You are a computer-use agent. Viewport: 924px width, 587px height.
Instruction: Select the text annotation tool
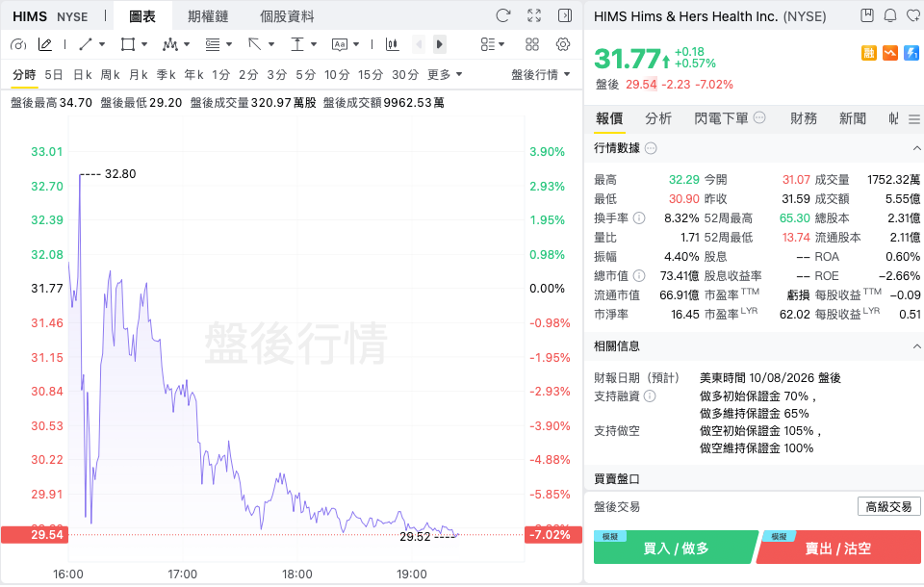click(x=340, y=44)
